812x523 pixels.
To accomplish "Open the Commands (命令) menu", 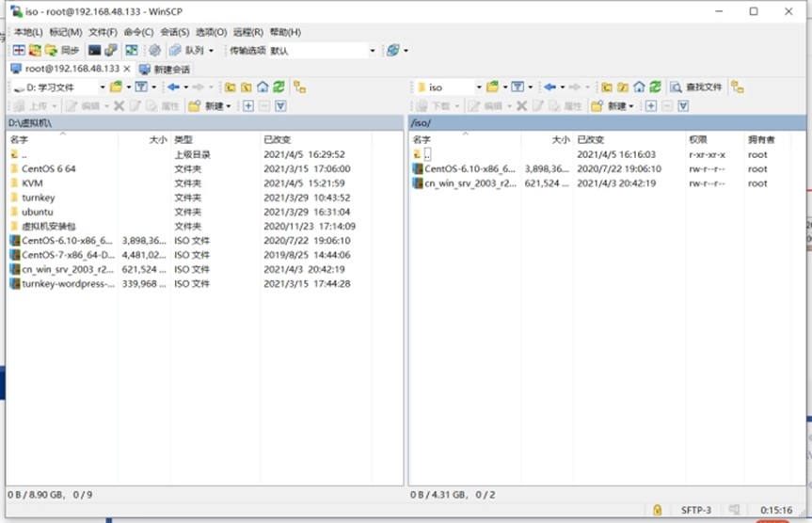I will coord(138,32).
